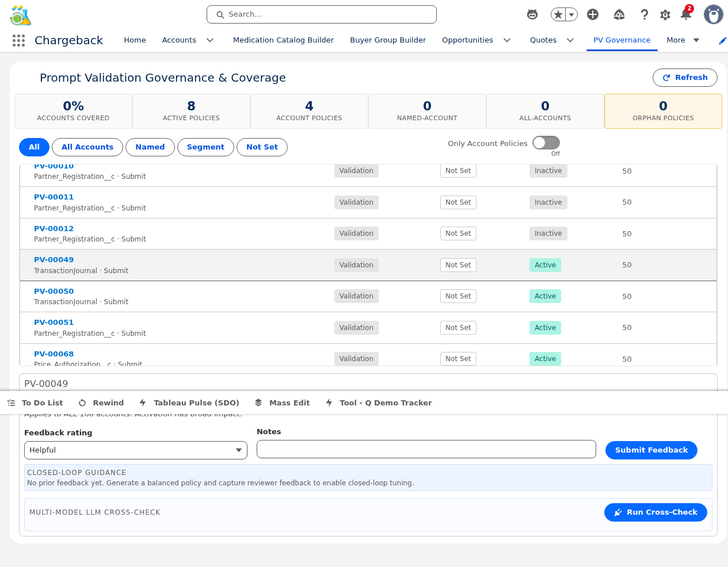Screen dimensions: 728x567
Task: Click the Favorites star icon
Action: pos(558,14)
